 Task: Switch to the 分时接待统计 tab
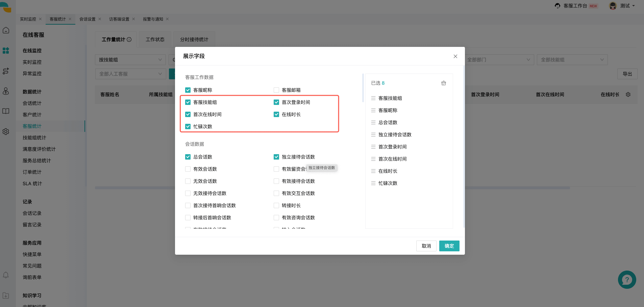[x=194, y=39]
